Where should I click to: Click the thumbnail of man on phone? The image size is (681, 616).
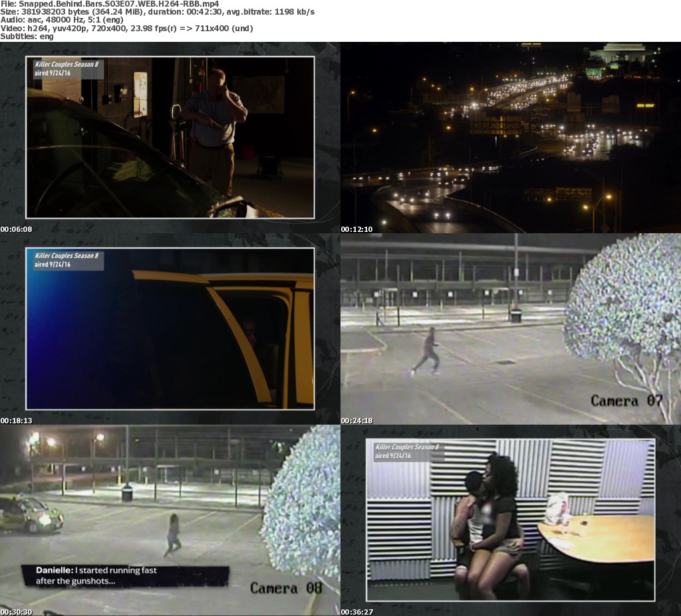[170, 137]
